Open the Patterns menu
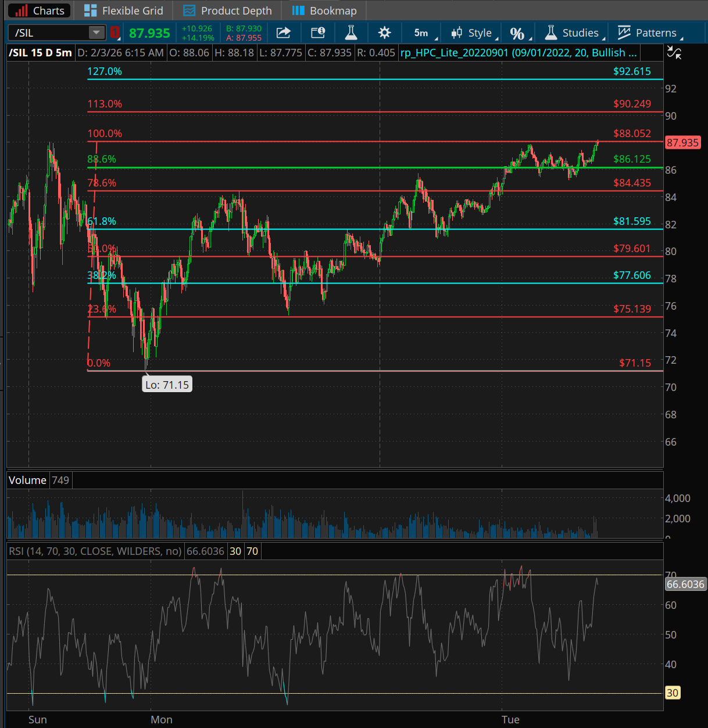 [x=649, y=33]
